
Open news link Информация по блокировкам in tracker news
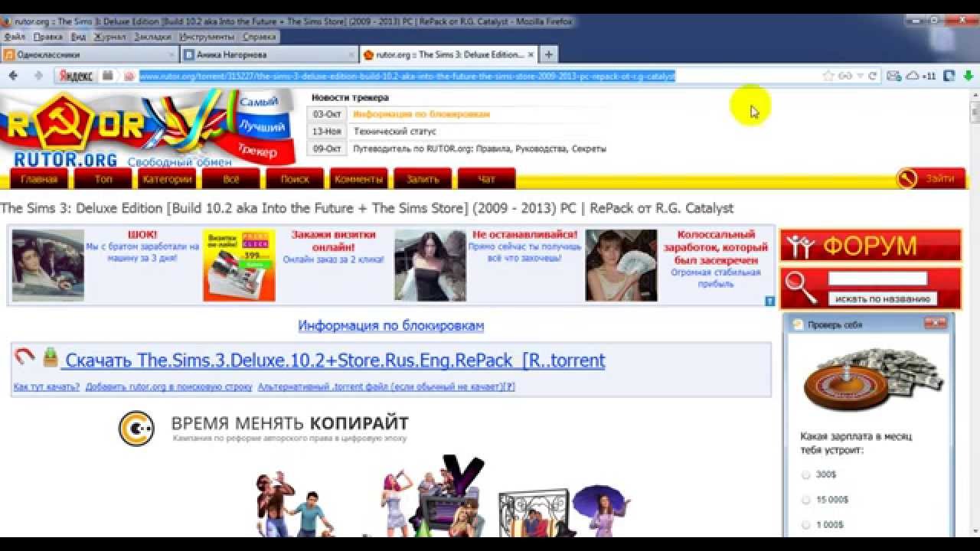[422, 114]
